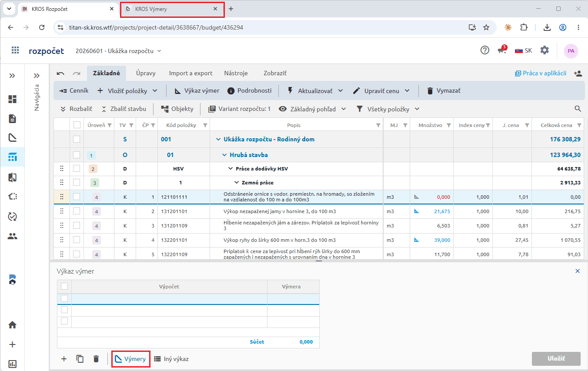Open the compare icon in left sidebar
The image size is (588, 371).
pos(13,177)
